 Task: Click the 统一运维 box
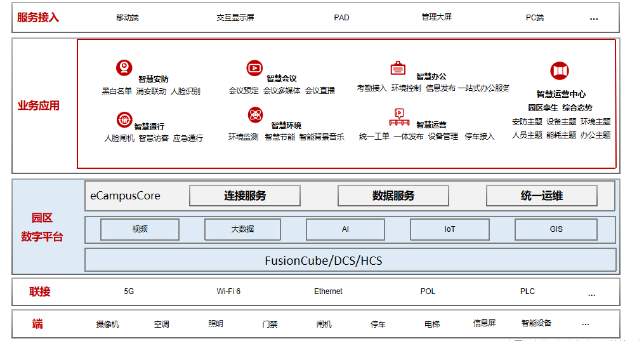click(541, 196)
